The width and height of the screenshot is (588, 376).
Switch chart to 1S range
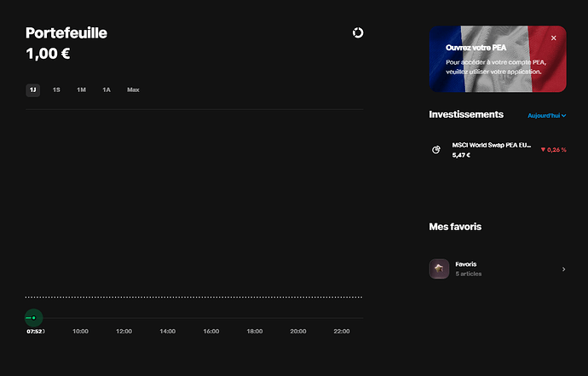coord(56,90)
